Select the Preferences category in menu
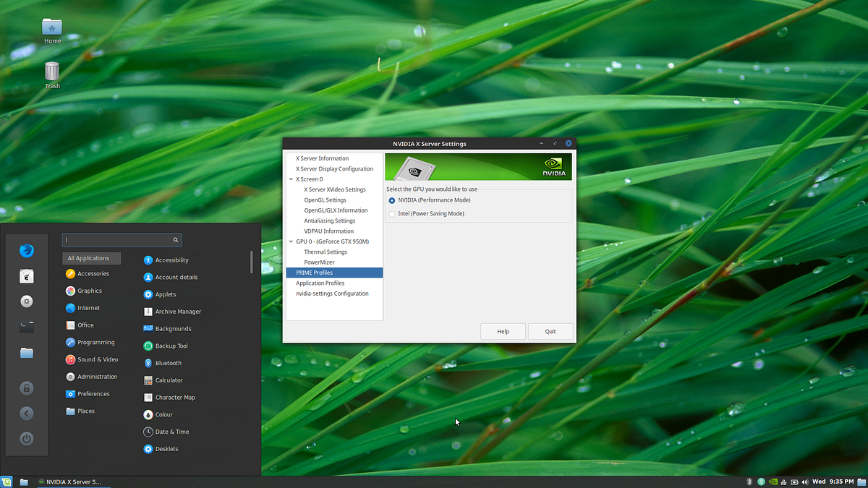Screen dimensions: 868x488 click(93, 394)
